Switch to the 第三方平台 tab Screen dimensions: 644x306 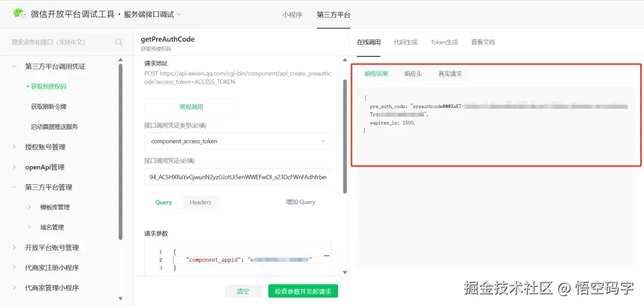click(x=333, y=15)
